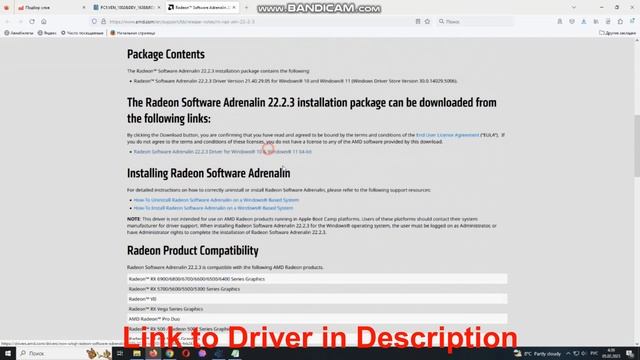Switch to Firefox on the taskbar

click(153, 353)
